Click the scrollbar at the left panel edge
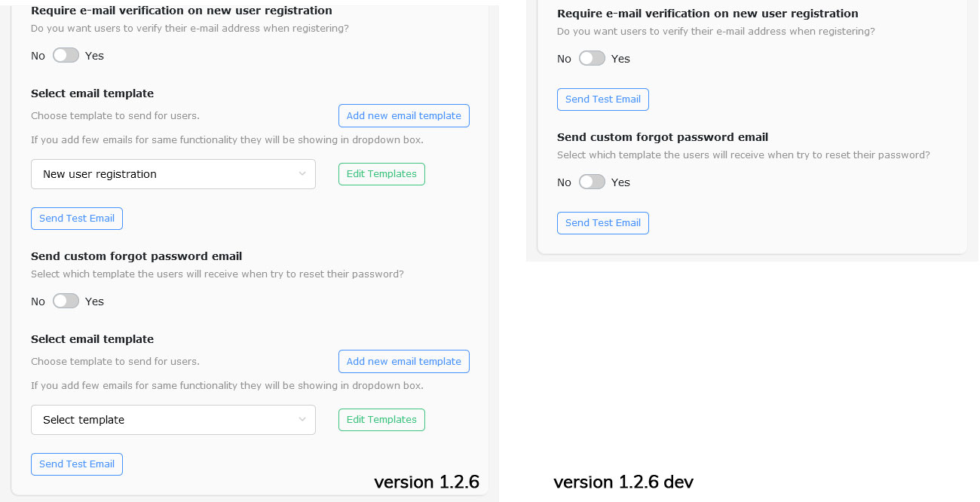The width and height of the screenshot is (980, 502). 494,251
